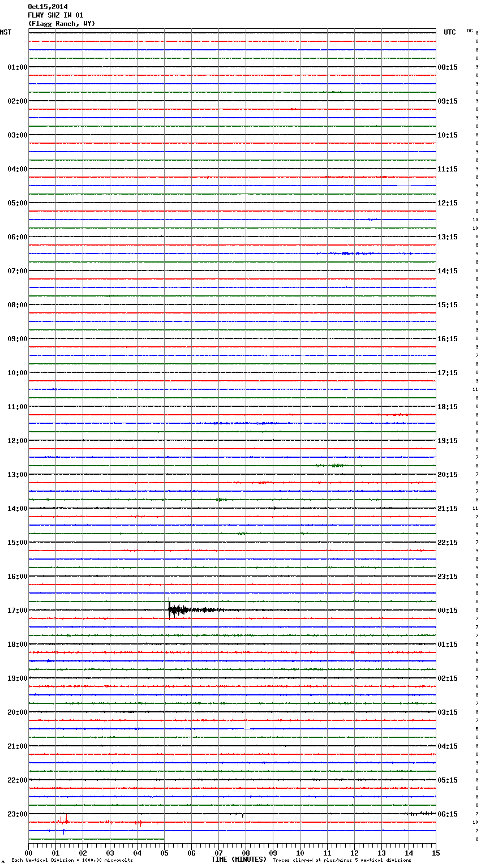Click the 21:15 UTC time label
This screenshot has height=868, width=481.
pos(448,509)
